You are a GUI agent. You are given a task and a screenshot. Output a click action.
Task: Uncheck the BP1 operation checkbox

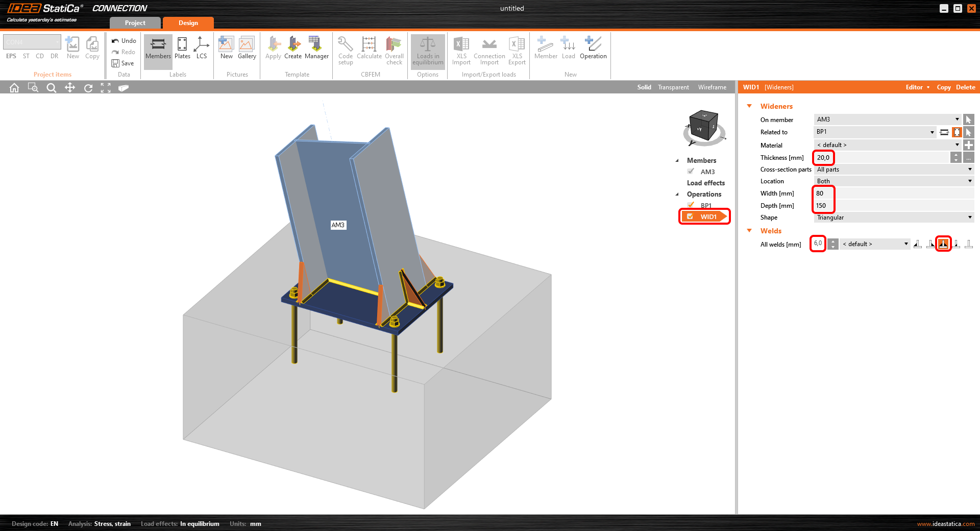click(691, 205)
